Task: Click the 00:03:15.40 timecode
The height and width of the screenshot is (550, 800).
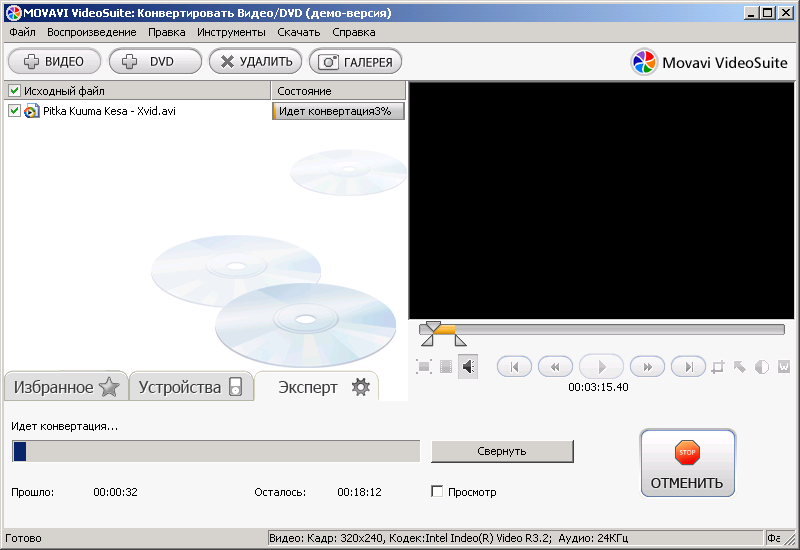Action: point(598,387)
